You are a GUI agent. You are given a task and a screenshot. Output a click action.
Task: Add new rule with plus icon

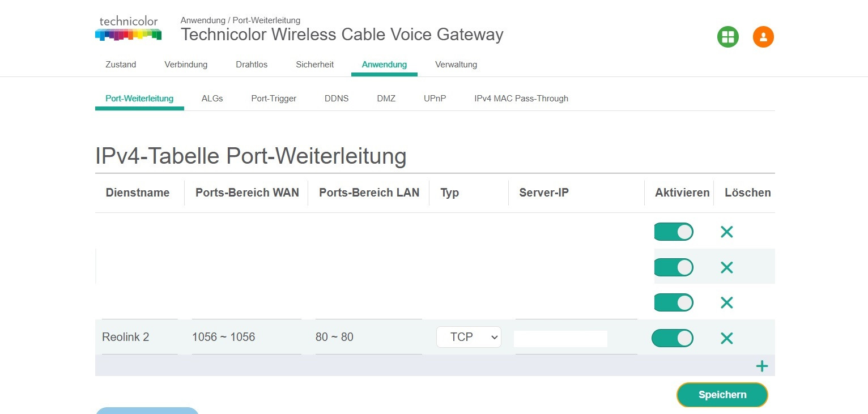761,366
